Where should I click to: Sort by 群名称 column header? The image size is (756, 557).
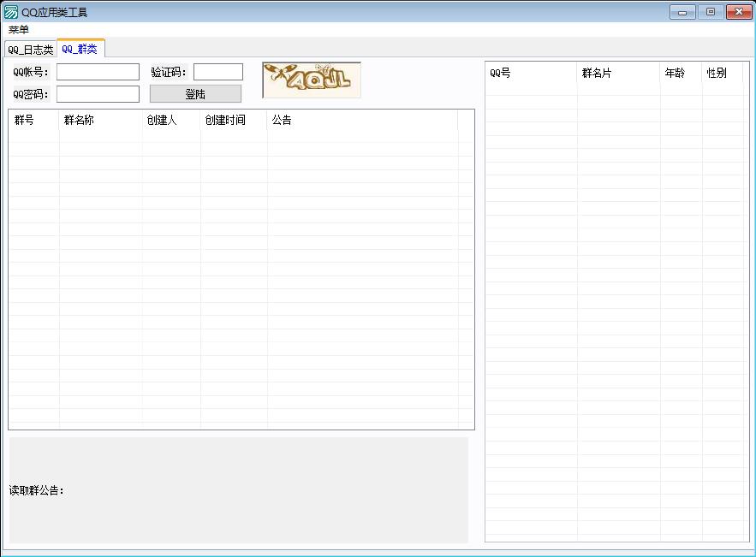[x=100, y=120]
